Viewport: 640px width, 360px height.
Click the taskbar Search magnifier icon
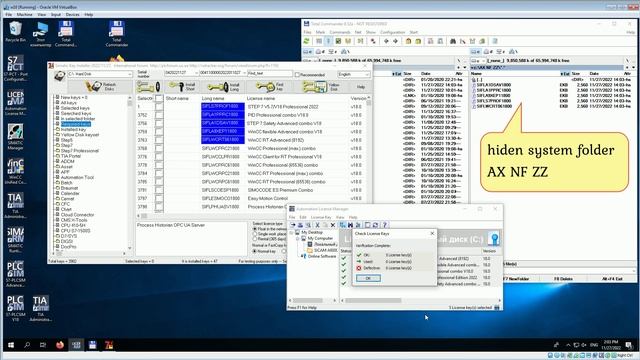click(27, 345)
